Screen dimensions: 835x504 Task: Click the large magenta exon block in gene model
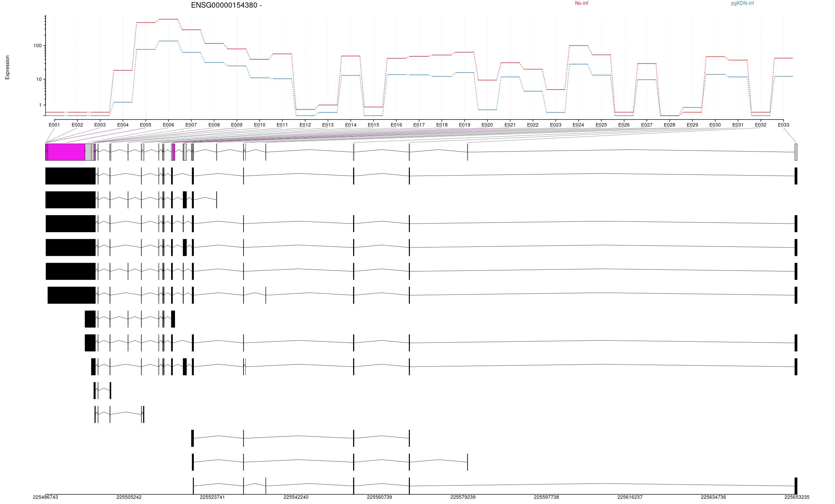(66, 152)
